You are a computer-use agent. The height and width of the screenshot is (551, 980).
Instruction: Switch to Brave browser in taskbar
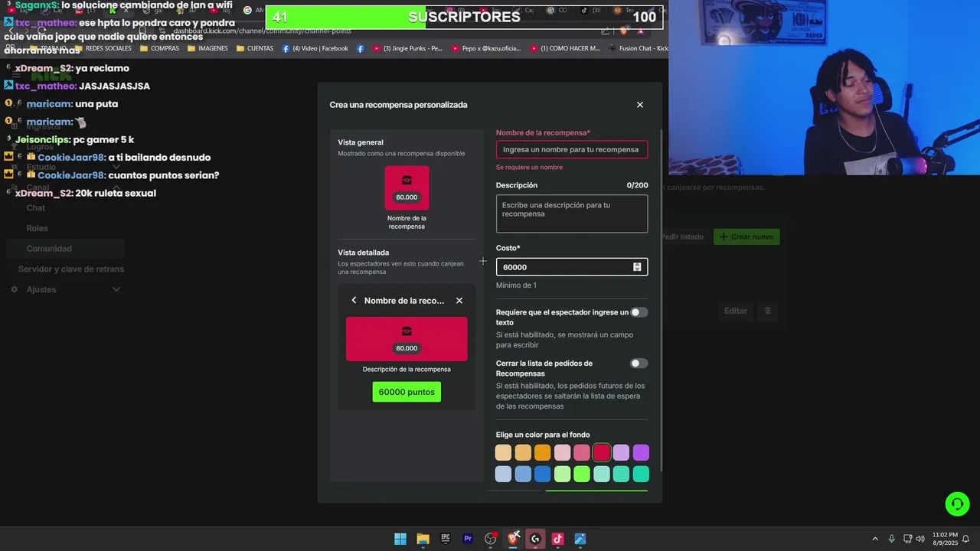pyautogui.click(x=513, y=539)
